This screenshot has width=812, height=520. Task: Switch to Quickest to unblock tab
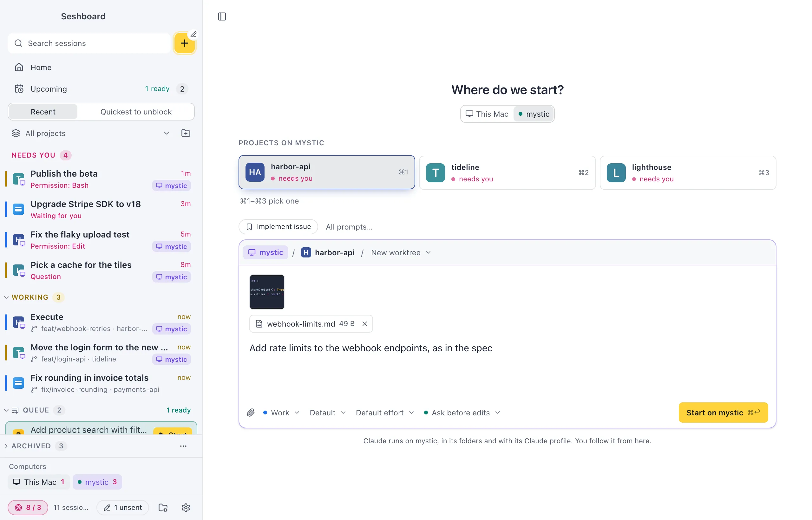pos(136,112)
